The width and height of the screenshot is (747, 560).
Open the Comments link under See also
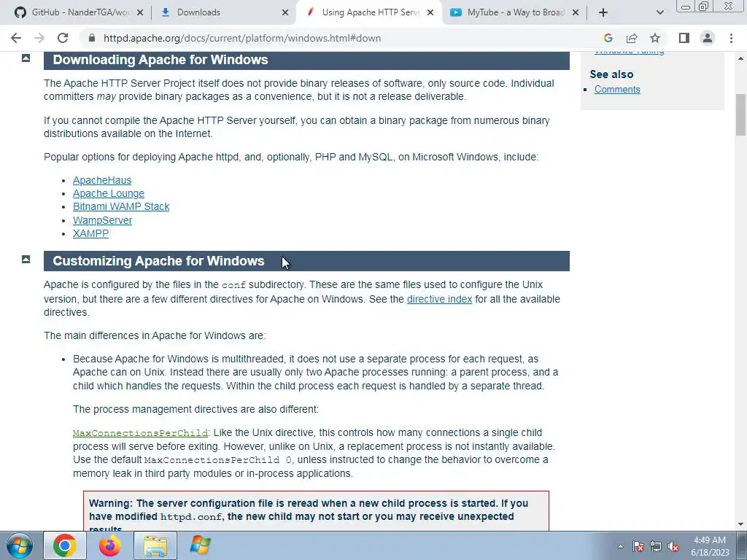(617, 90)
